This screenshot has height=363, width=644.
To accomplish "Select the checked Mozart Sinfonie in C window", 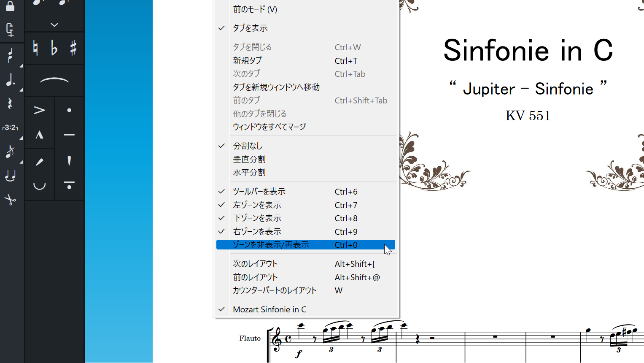I will (x=307, y=309).
